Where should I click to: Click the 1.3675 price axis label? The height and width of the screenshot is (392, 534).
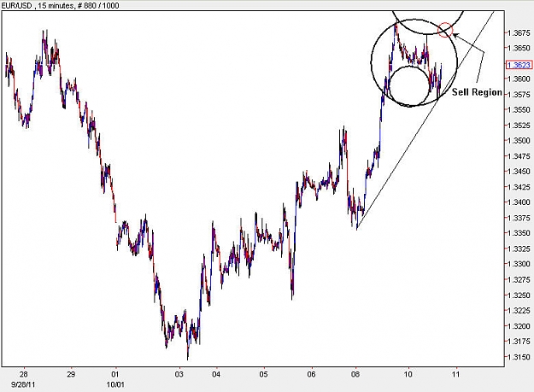(x=519, y=32)
